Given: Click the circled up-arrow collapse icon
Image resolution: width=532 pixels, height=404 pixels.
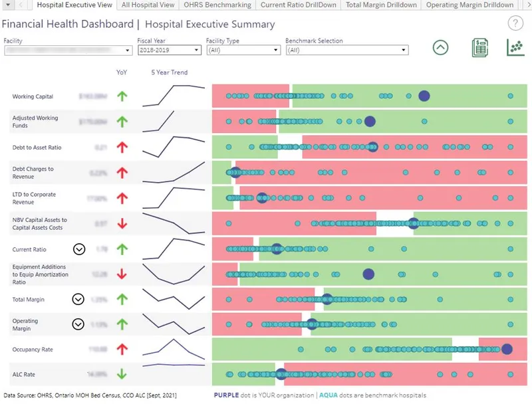Looking at the screenshot, I should tap(440, 47).
